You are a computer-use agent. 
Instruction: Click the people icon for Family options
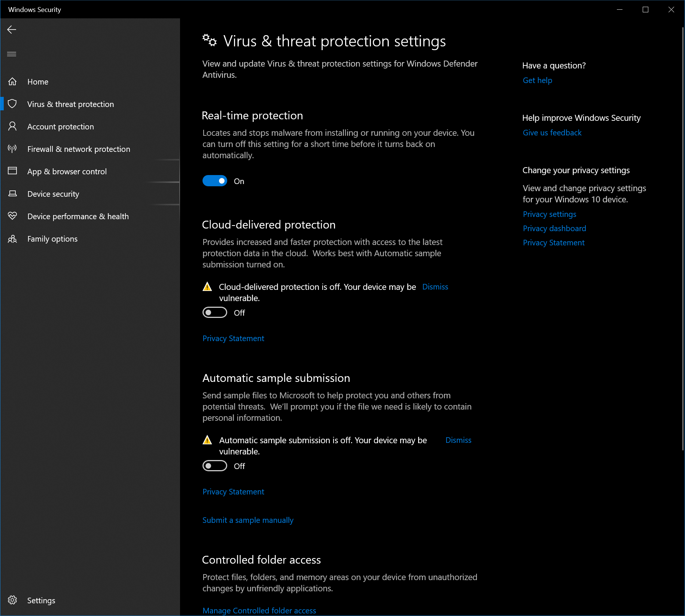(x=12, y=239)
